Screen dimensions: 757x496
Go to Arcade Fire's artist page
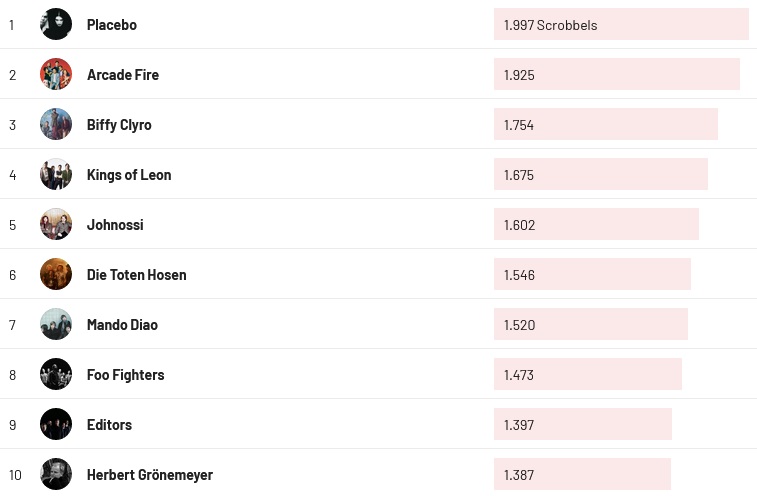tap(123, 75)
